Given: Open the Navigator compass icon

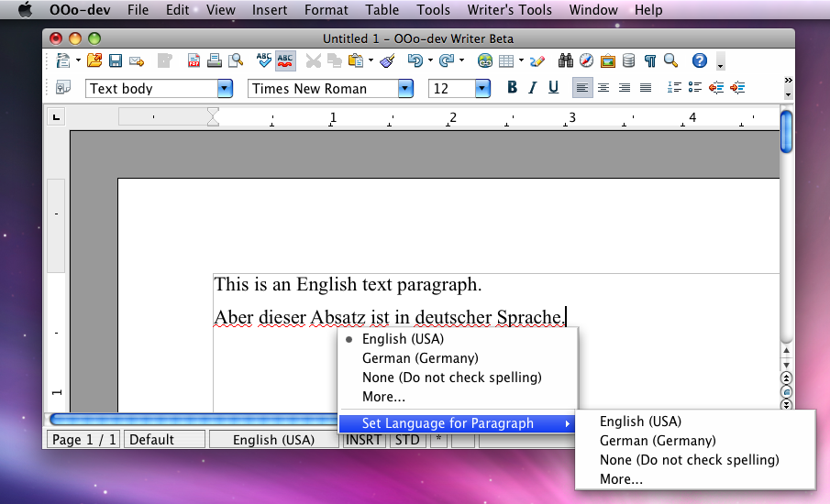Looking at the screenshot, I should coord(585,61).
